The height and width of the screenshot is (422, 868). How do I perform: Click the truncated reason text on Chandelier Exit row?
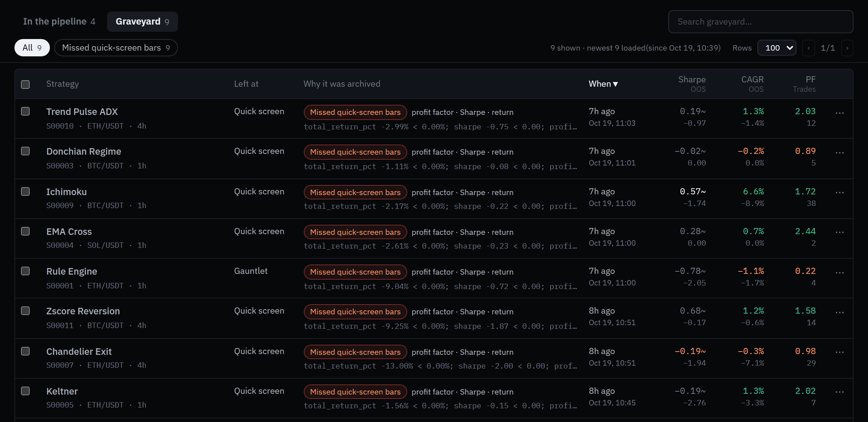pos(440,366)
